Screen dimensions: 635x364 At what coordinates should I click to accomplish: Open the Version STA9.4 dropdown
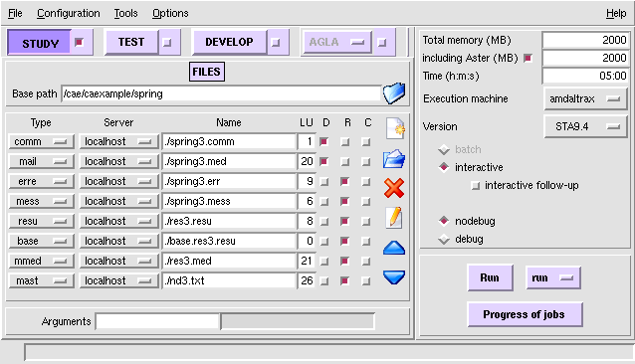click(585, 126)
